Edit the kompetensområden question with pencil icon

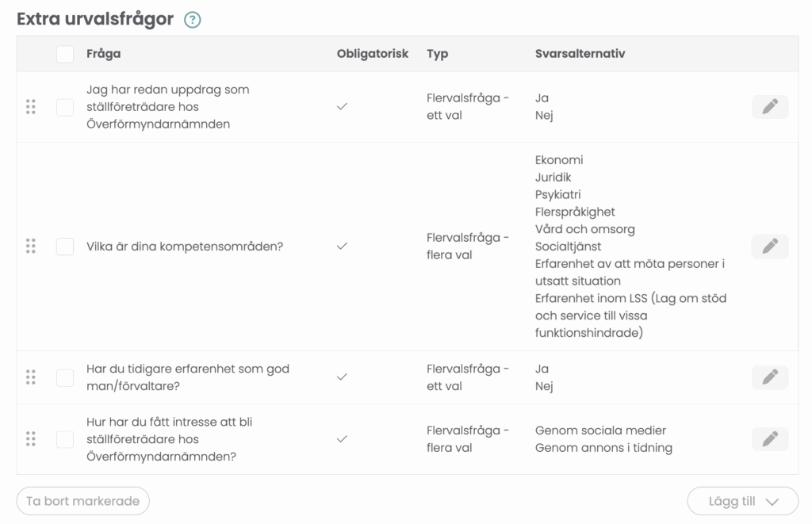pos(769,247)
